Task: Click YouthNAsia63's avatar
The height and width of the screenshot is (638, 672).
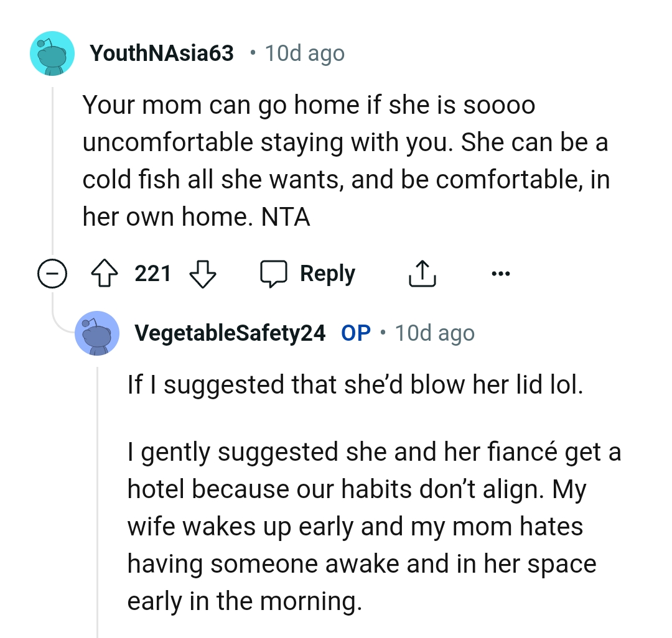Action: (52, 53)
